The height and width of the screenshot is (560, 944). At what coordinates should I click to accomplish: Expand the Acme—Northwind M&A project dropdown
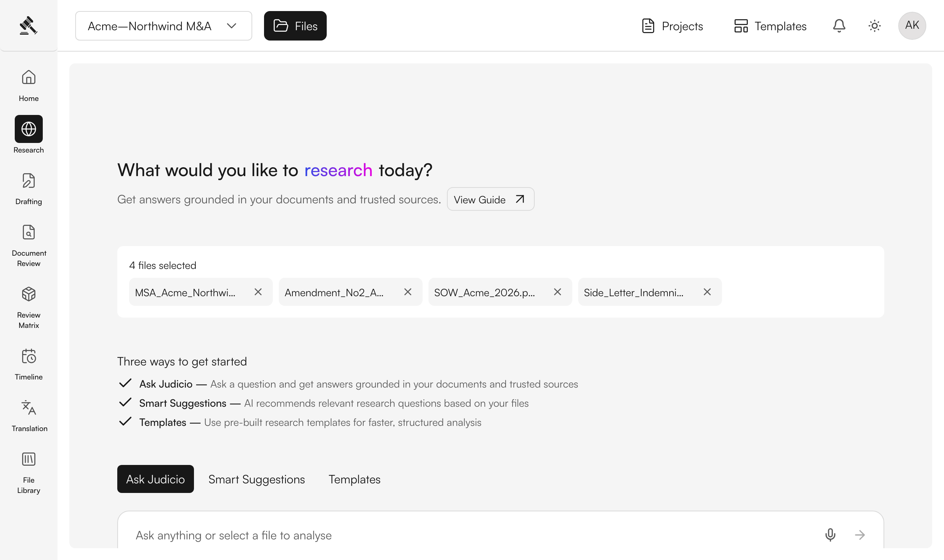click(163, 26)
